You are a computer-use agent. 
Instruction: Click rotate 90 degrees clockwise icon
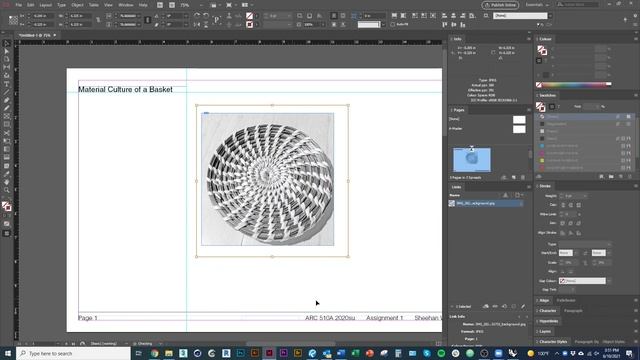[x=197, y=16]
